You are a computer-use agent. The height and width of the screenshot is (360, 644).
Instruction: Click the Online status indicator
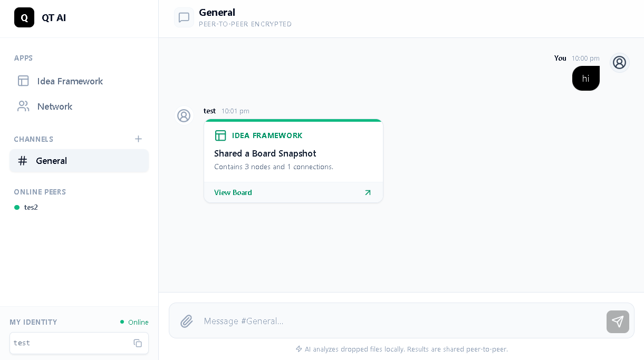[134, 322]
